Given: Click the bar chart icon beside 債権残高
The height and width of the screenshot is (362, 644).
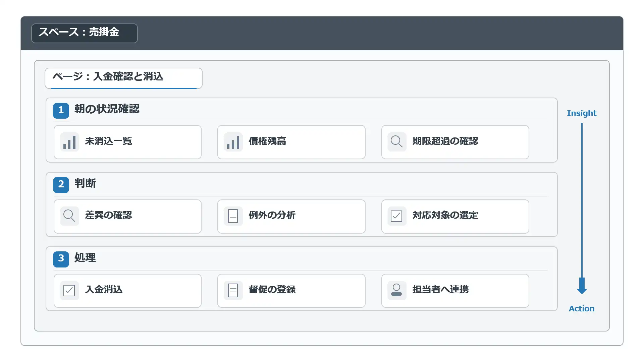Looking at the screenshot, I should [233, 142].
